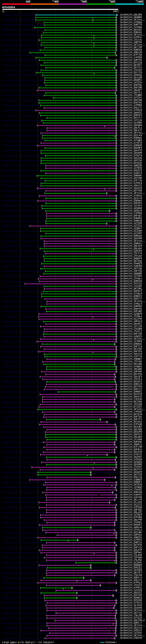Viewport: 146px width, 644px height.
Task: Open the UniRef100_Q9LUE3 entry
Action: (131, 376)
